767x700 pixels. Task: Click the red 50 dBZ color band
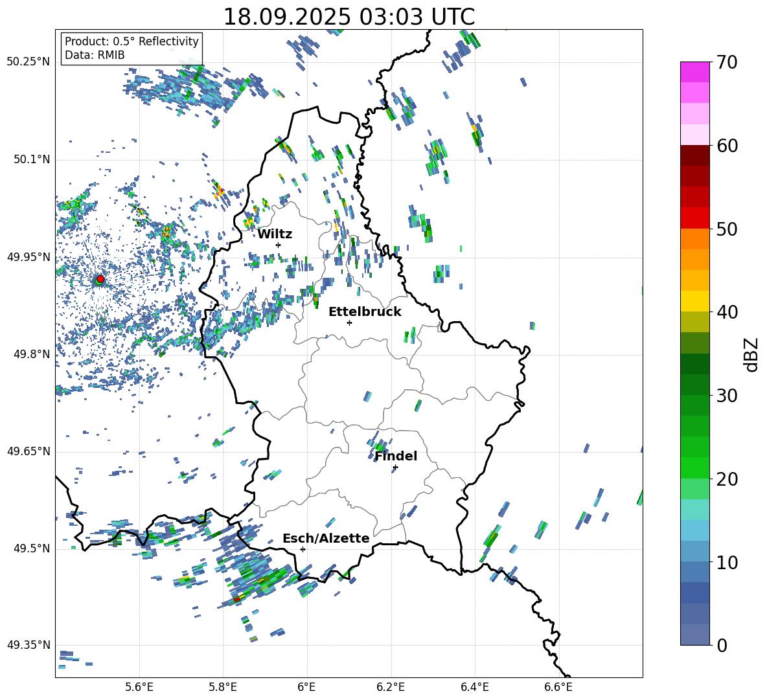pyautogui.click(x=694, y=218)
